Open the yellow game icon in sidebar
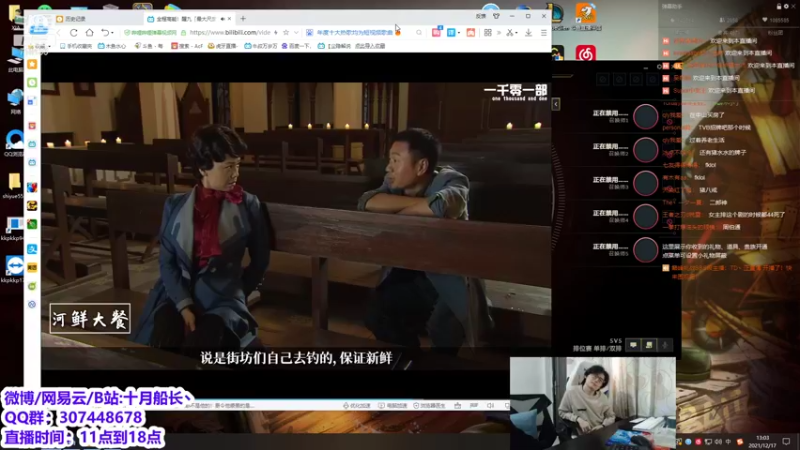This screenshot has width=800, height=450. 32,206
